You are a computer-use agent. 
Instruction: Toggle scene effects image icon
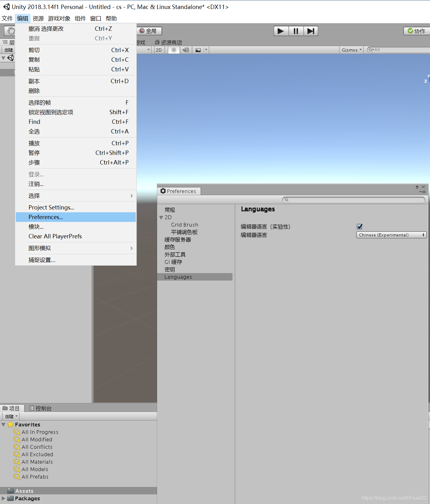coord(198,50)
